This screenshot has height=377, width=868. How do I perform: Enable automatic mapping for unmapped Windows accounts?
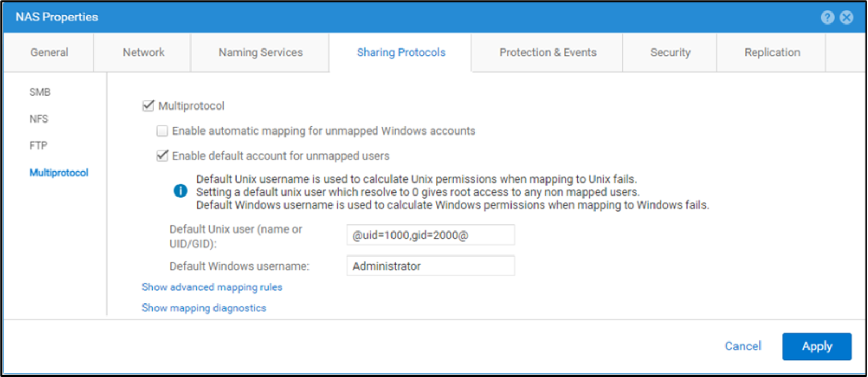tap(162, 130)
